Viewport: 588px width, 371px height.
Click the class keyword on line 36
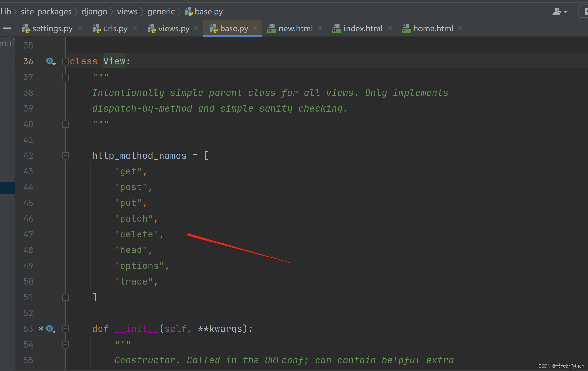click(x=84, y=61)
